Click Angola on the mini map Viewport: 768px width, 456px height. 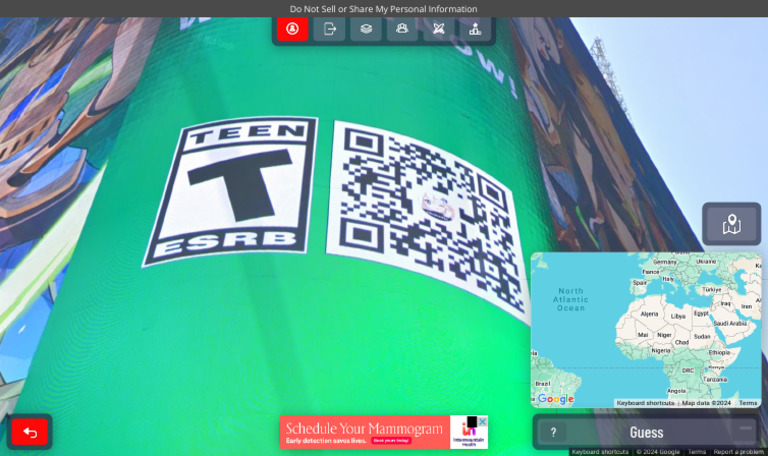tap(676, 391)
